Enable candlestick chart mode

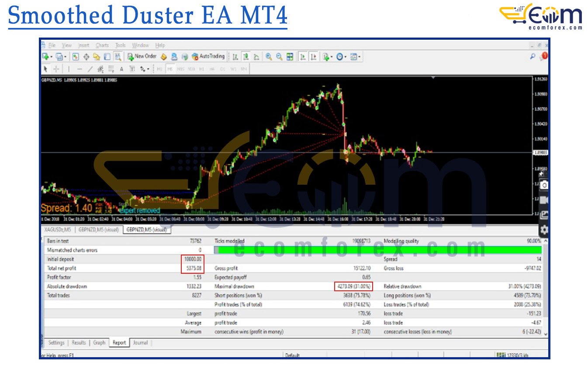point(246,56)
